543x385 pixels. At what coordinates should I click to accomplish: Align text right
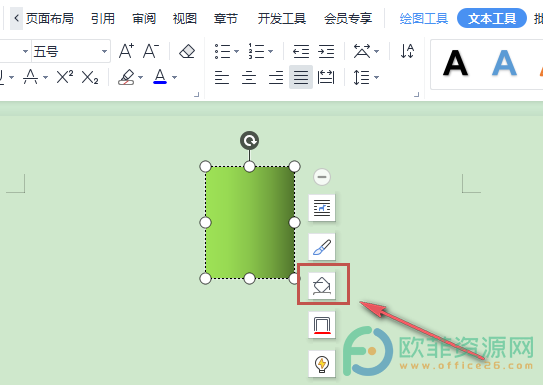click(x=276, y=77)
